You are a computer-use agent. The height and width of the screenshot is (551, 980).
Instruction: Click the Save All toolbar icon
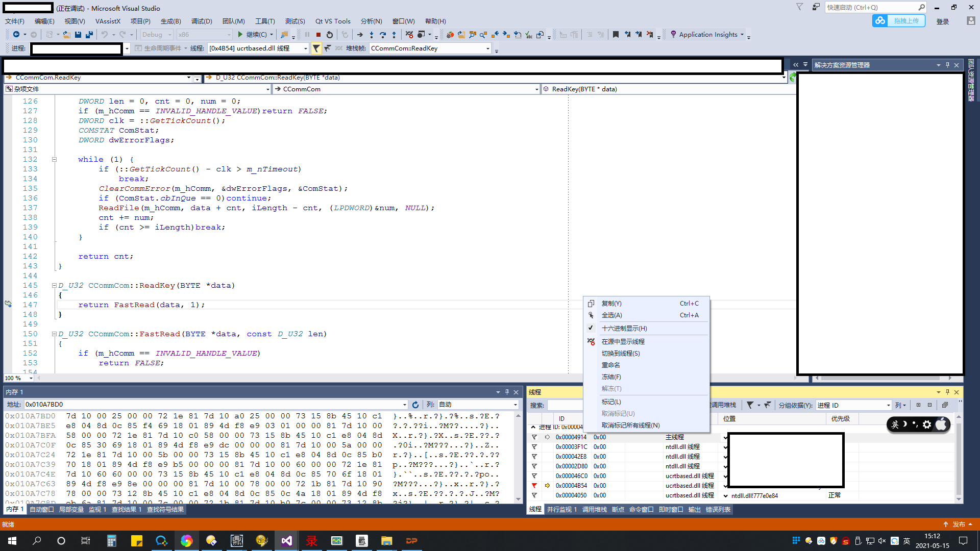(89, 35)
